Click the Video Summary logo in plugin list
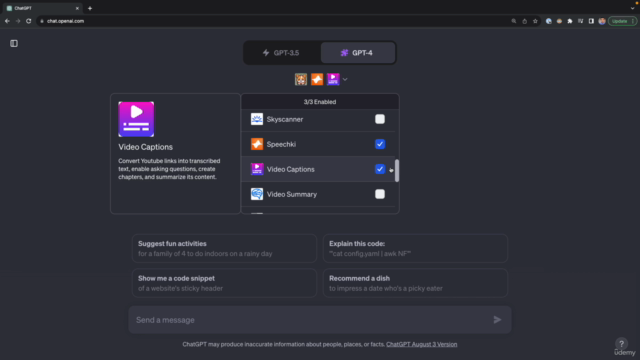 [x=257, y=194]
